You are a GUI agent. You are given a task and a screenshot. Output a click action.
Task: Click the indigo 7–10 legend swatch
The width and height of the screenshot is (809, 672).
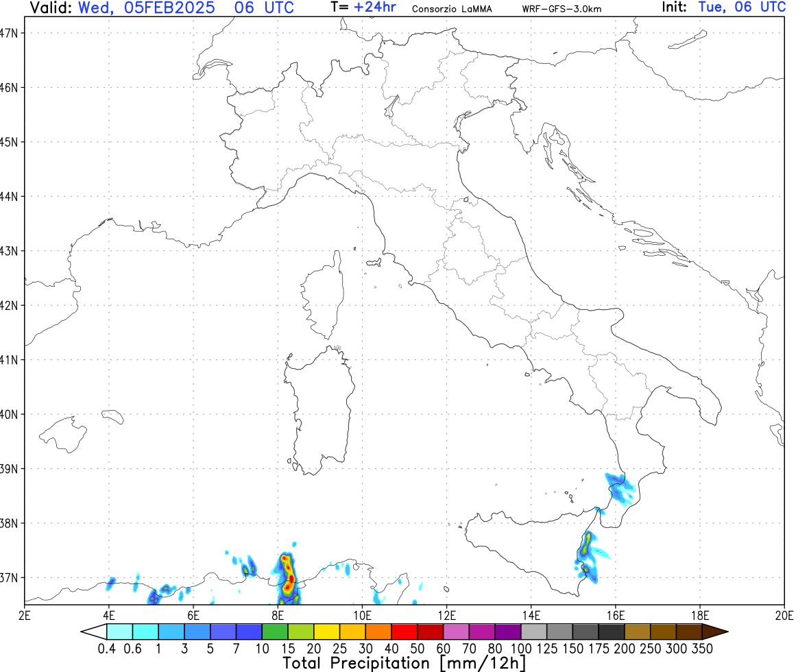coord(249,632)
